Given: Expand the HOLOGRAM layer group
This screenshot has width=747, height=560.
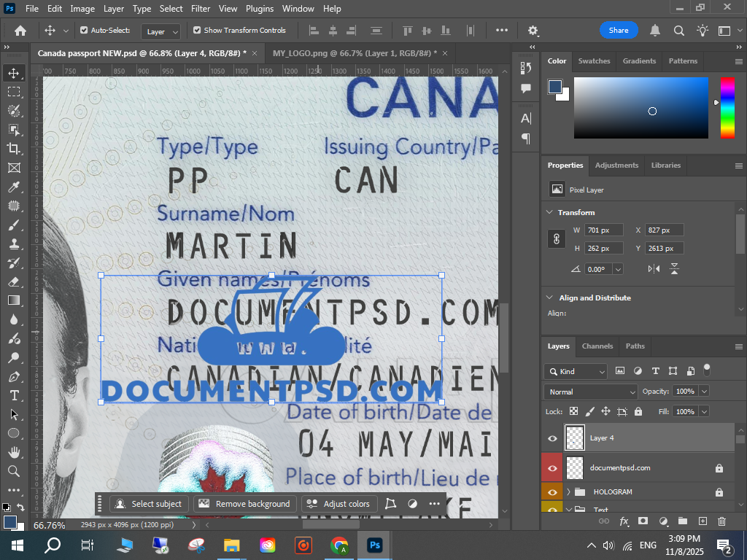Looking at the screenshot, I should pos(568,492).
